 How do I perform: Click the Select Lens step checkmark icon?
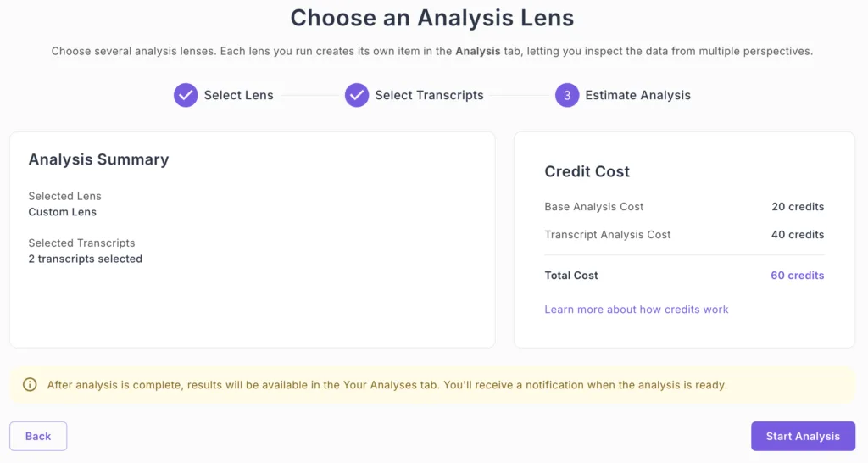coord(186,95)
